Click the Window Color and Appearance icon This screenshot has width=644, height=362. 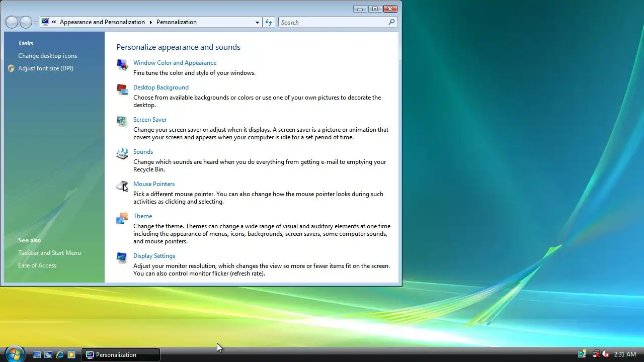tap(122, 64)
